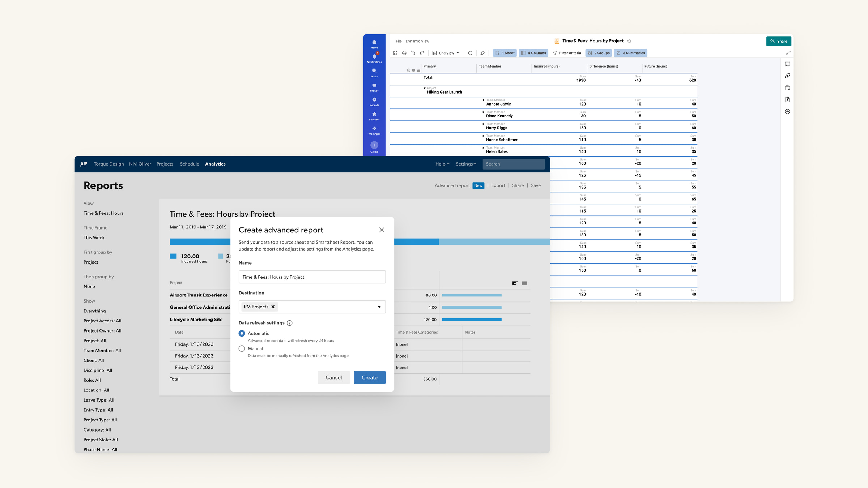Screen dimensions: 868x488
Task: Open Home in Smartsheet sidebar
Action: tap(374, 44)
